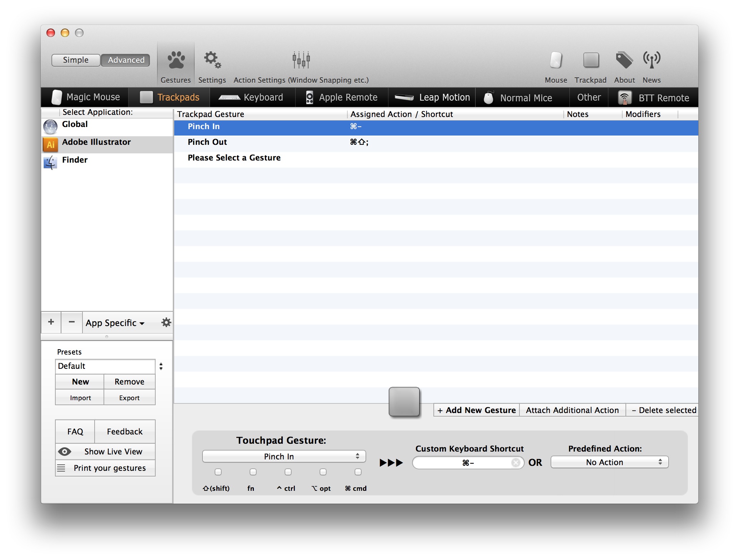Screen dimensions: 739x560
Task: Click Add New Gesture button
Action: [x=477, y=410]
